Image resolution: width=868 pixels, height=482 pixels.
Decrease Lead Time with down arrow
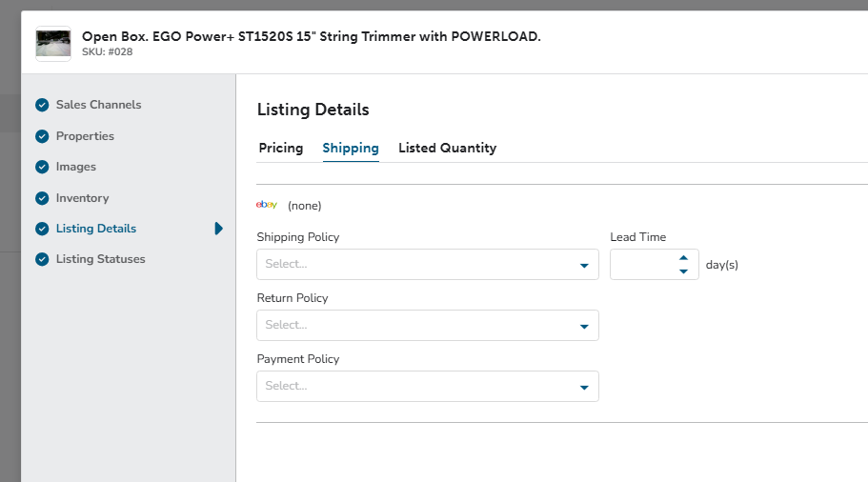pyautogui.click(x=684, y=271)
